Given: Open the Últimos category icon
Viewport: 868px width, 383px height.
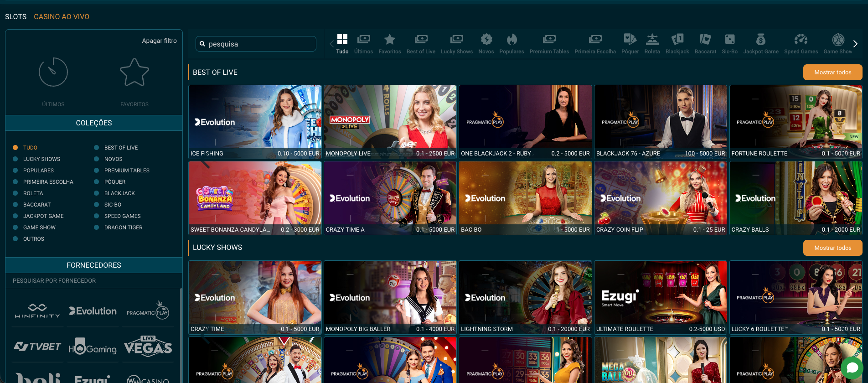Looking at the screenshot, I should click(x=363, y=39).
